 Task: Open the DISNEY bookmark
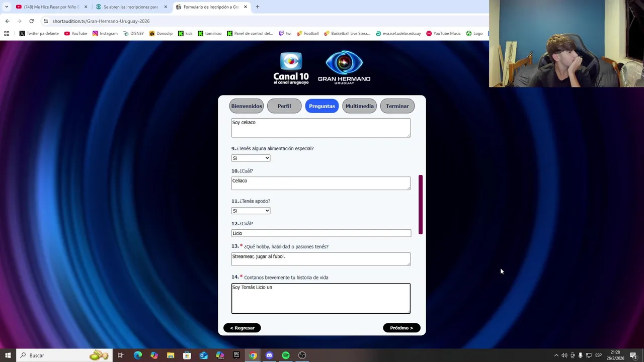tap(133, 33)
